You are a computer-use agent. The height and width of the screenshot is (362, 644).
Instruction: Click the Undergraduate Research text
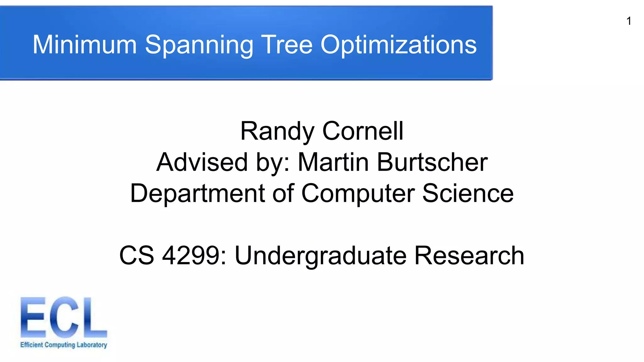(379, 256)
